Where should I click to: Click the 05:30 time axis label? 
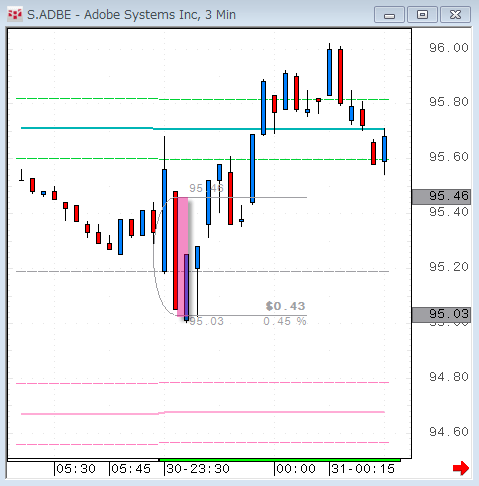[x=76, y=469]
